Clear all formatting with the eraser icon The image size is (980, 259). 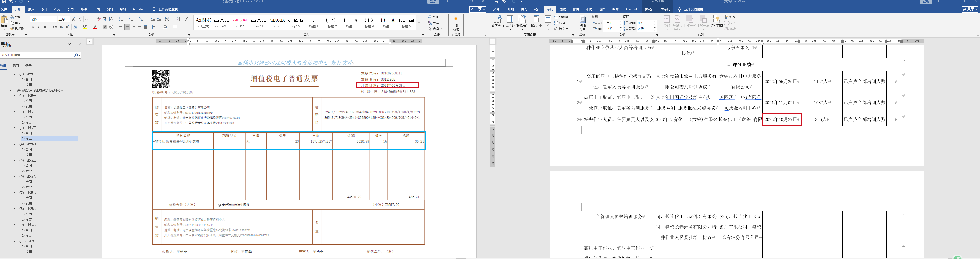coord(99,19)
